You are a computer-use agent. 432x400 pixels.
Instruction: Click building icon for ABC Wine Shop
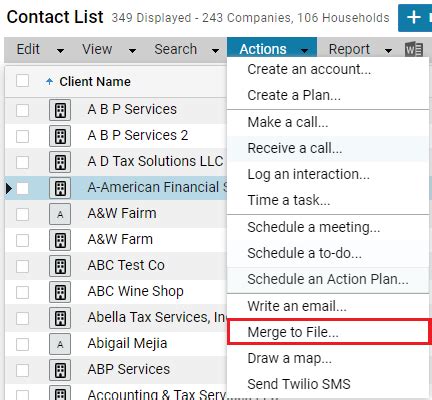60,292
